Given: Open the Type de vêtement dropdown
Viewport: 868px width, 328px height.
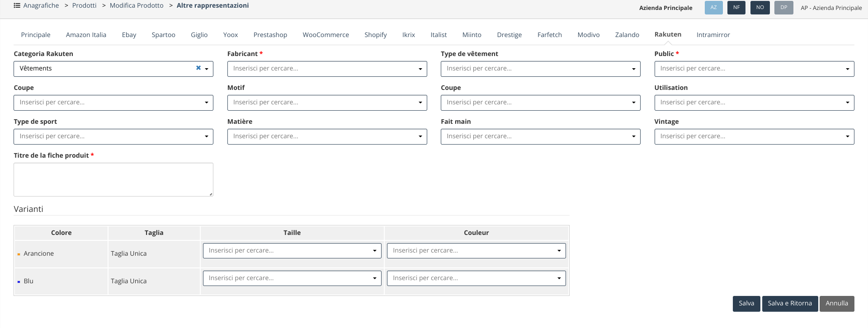Looking at the screenshot, I should 541,69.
